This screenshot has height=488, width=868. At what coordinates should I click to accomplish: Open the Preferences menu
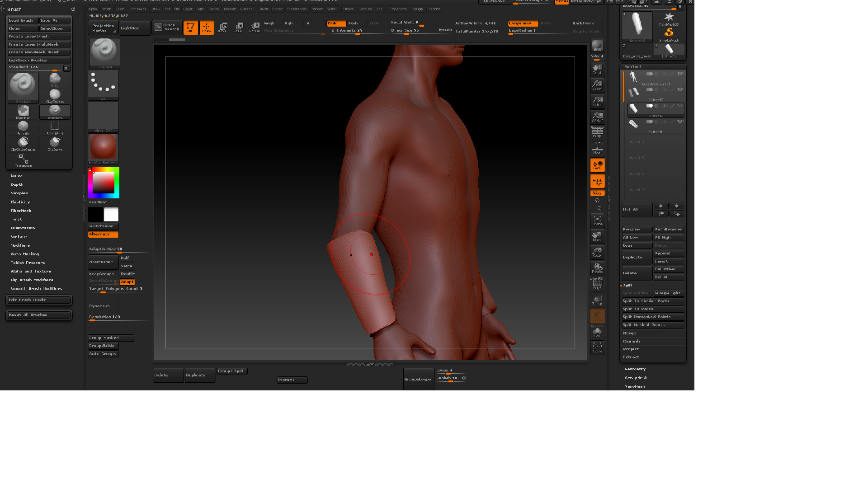coord(296,9)
